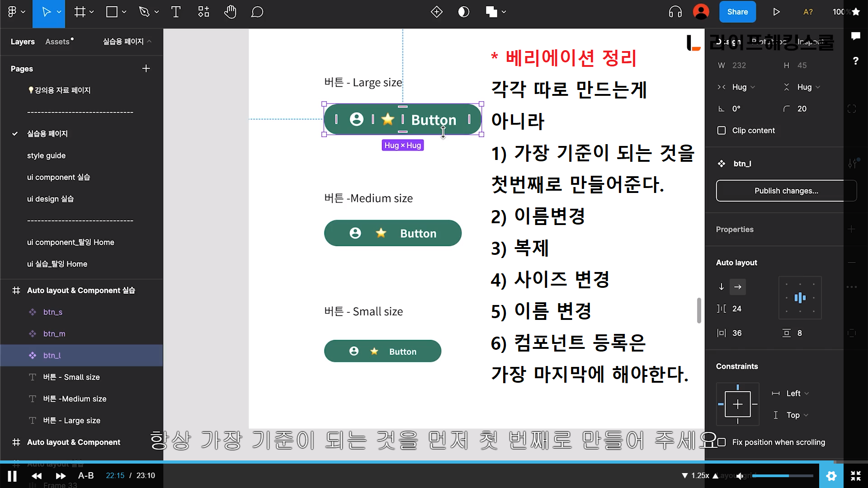Open horizontal resizing Hug dropdown
The width and height of the screenshot is (868, 488).
[x=743, y=87]
